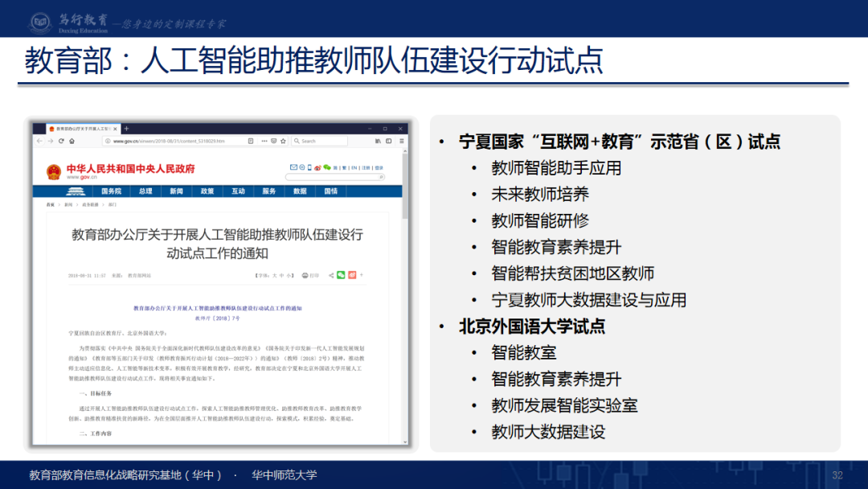This screenshot has width=868, height=489.
Task: Click the bullet 教师大数据建设
Action: coord(548,431)
